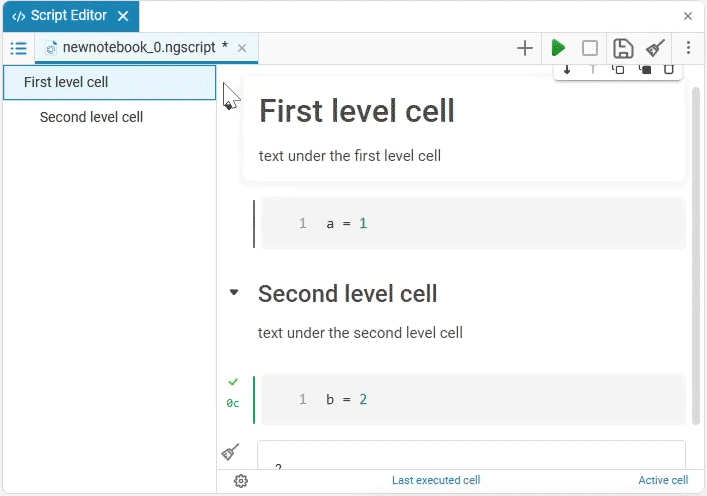This screenshot has width=707, height=496.
Task: Move the active cell down with arrow icon
Action: click(567, 70)
